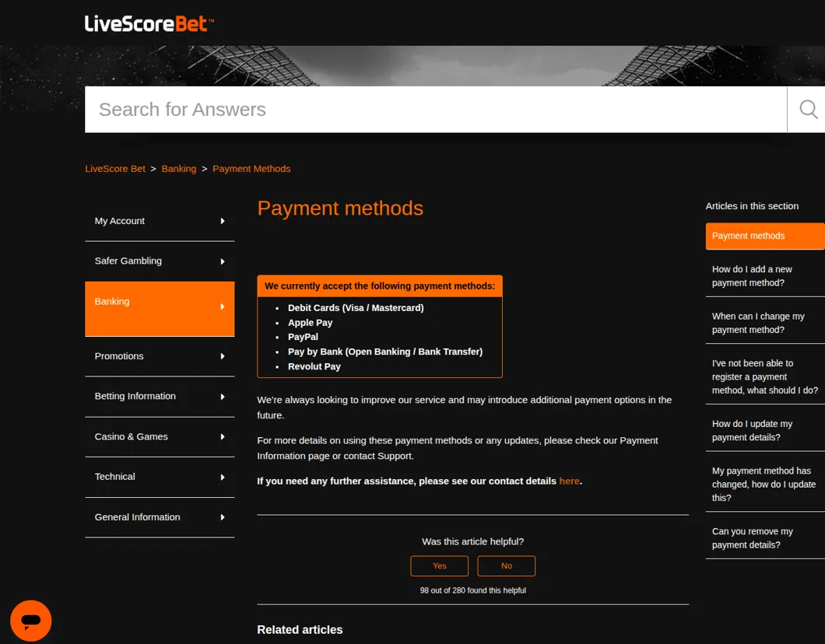
Task: Expand the Promotions arrow
Action: pos(223,356)
